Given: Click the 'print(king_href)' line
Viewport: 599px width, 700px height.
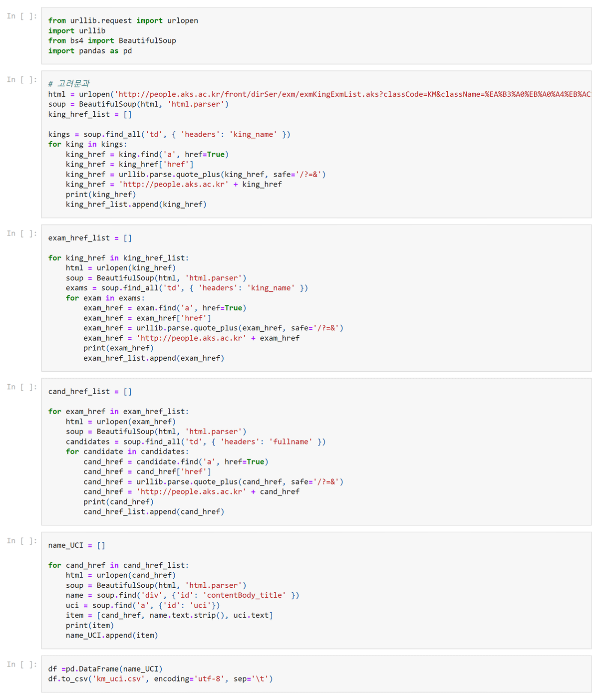Looking at the screenshot, I should click(100, 195).
